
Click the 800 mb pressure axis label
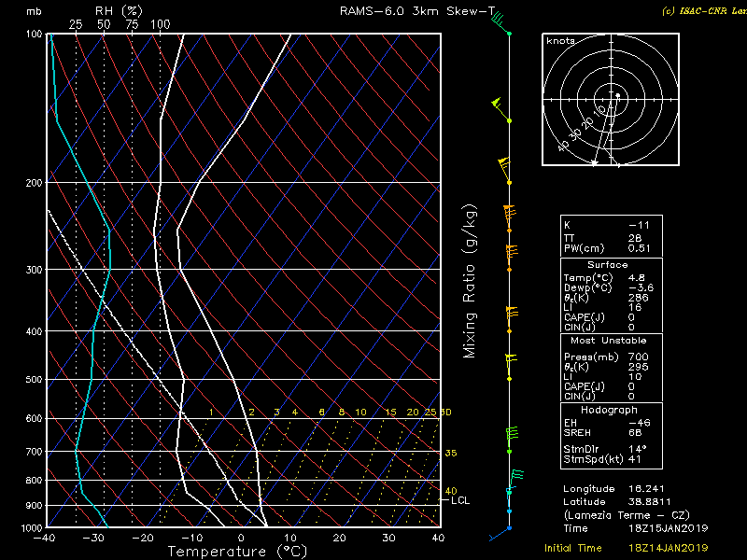coord(34,481)
